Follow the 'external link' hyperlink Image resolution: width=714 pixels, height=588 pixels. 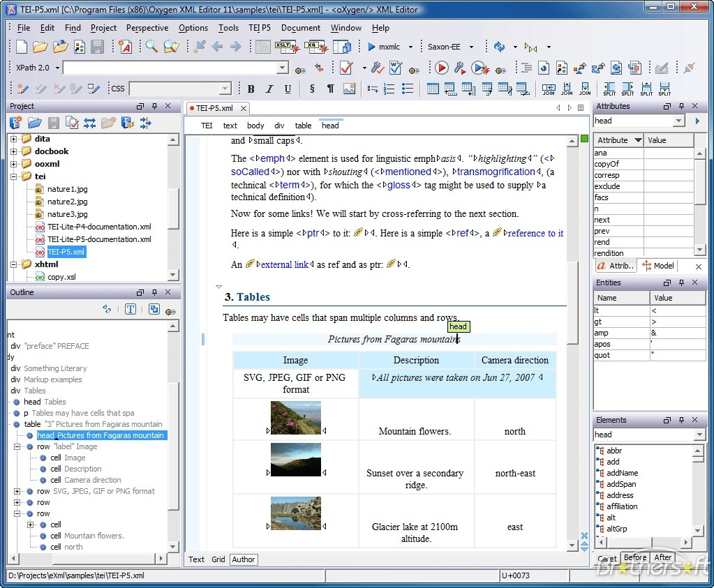point(285,264)
